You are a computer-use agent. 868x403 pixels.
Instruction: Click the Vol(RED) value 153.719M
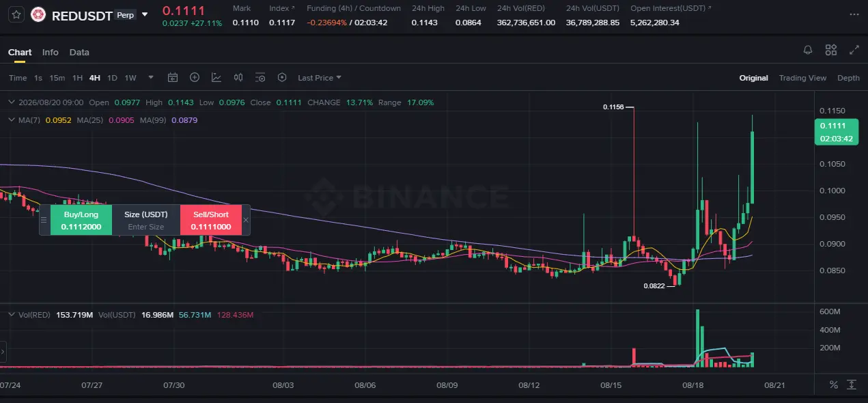tap(74, 315)
